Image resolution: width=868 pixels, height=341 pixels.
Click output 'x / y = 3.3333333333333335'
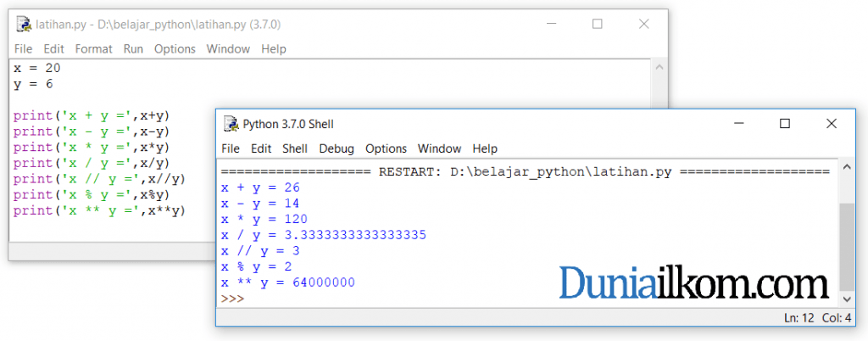(x=323, y=235)
